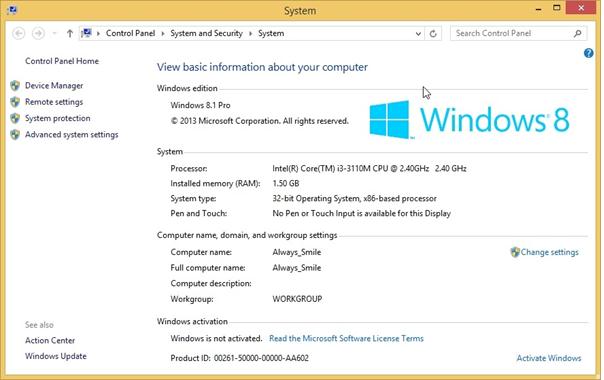604x380 pixels.
Task: Click the No Pen or Touch Input text
Action: click(361, 214)
